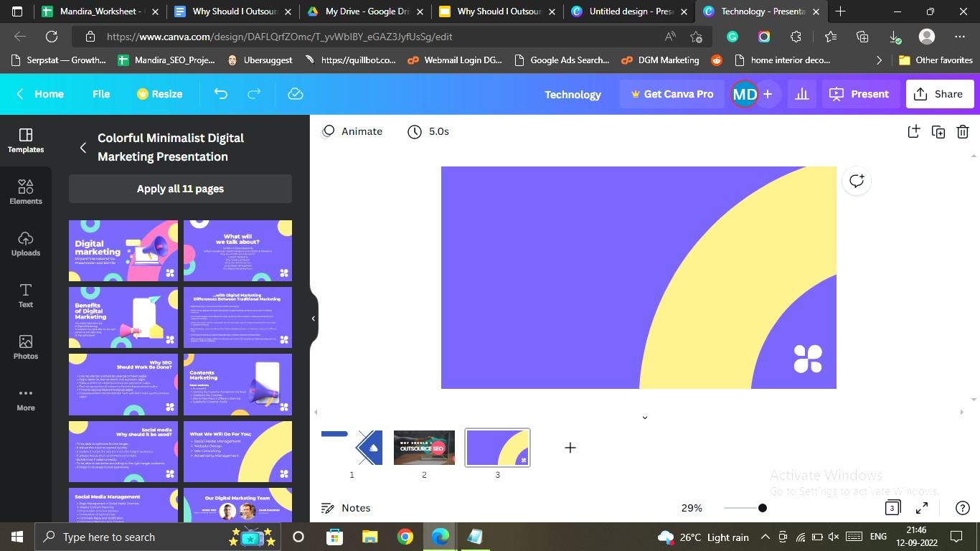This screenshot has height=551, width=980.
Task: Open Chrome from the Windows taskbar
Action: point(405,537)
